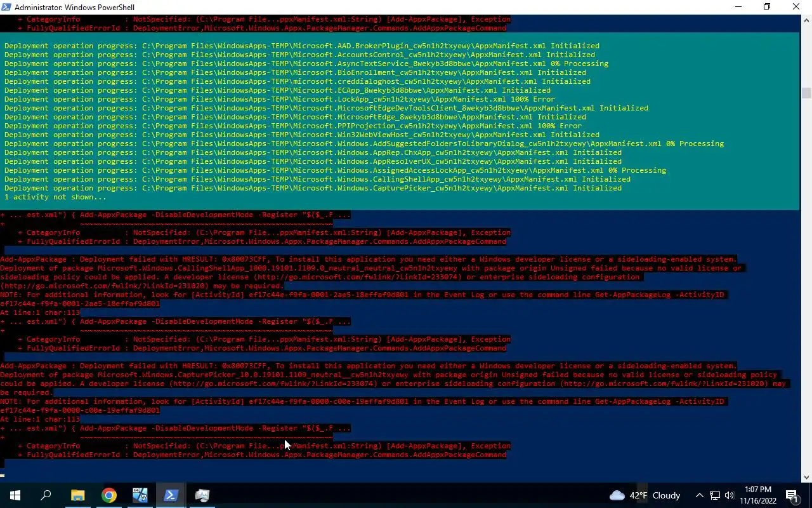812x508 pixels.
Task: Click the Win32WebViewHost progress line
Action: tap(302, 135)
